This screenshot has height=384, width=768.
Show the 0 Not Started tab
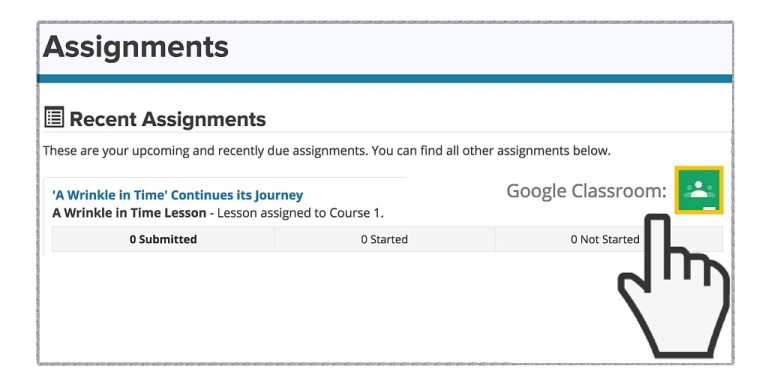click(x=605, y=239)
